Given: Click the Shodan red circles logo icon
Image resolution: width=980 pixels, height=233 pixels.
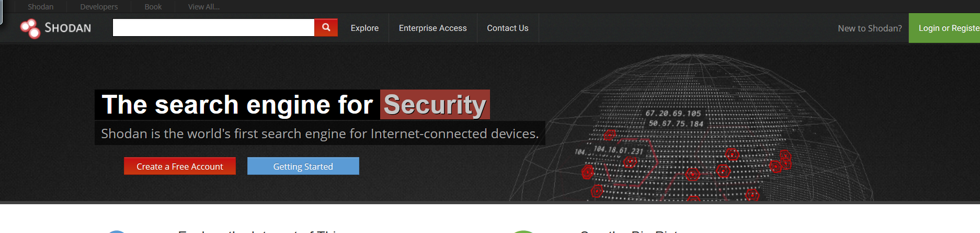Looking at the screenshot, I should click(30, 28).
